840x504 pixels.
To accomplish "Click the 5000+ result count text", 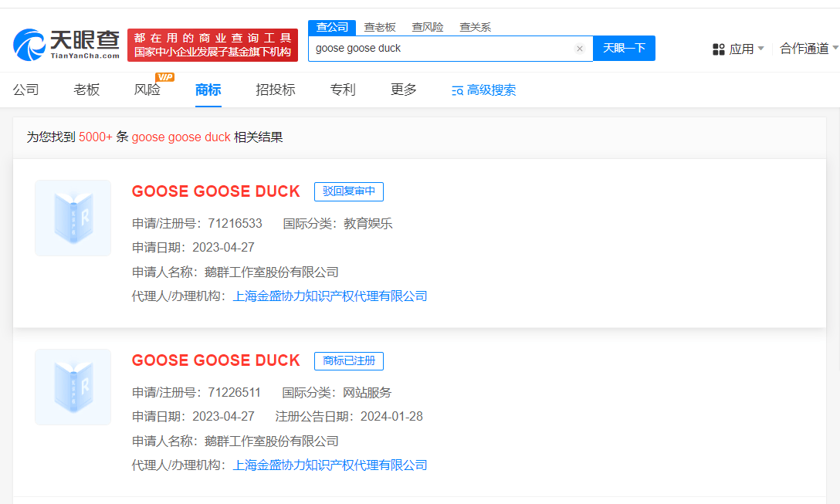I will (x=96, y=137).
